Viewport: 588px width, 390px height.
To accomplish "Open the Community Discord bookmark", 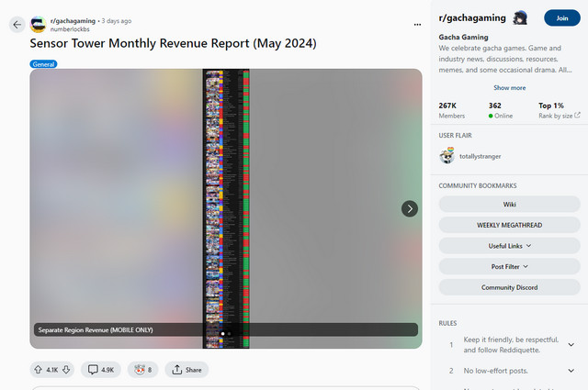I will tap(509, 287).
